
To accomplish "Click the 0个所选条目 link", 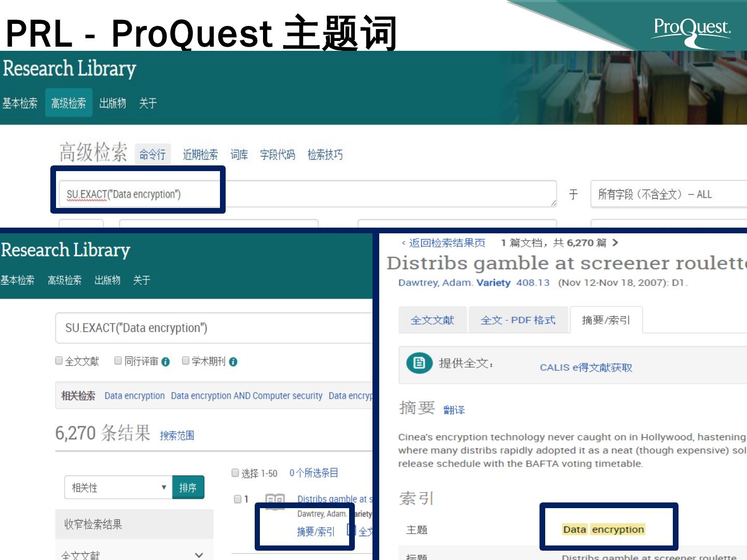I will pyautogui.click(x=314, y=472).
